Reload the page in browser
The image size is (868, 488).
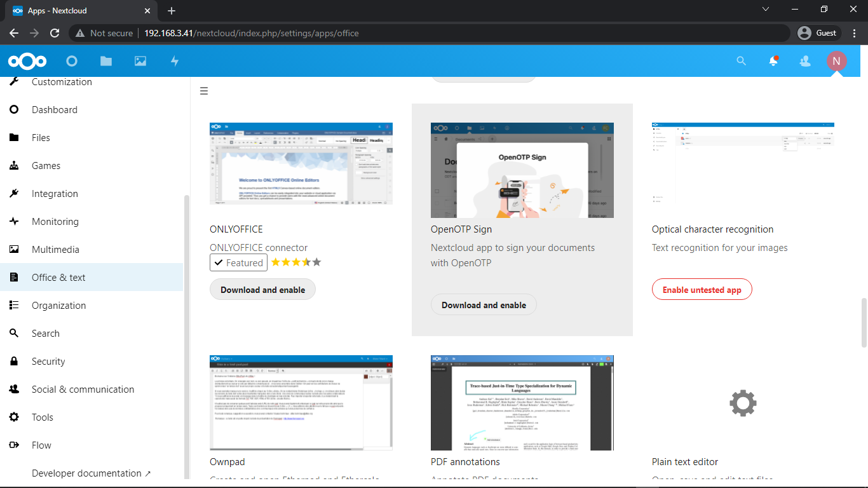click(55, 33)
